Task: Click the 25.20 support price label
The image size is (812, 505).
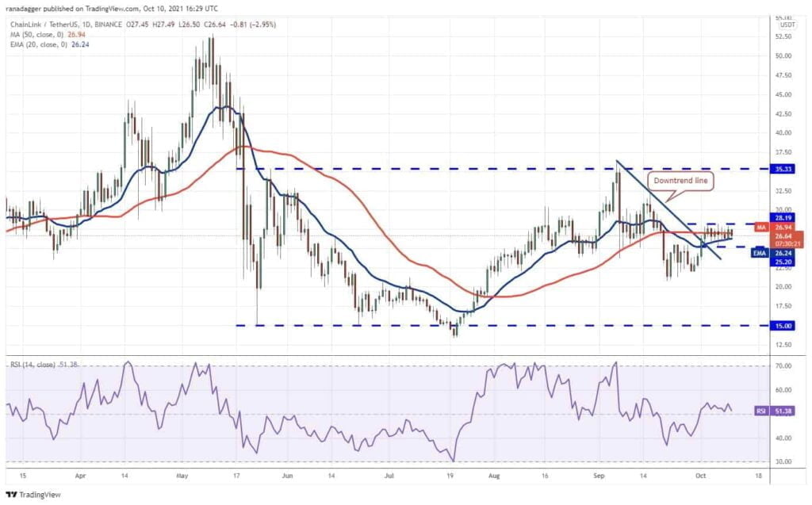Action: click(783, 262)
